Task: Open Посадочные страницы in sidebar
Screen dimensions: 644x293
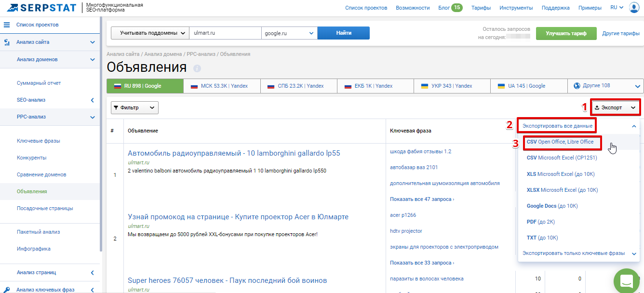Action: pos(45,209)
